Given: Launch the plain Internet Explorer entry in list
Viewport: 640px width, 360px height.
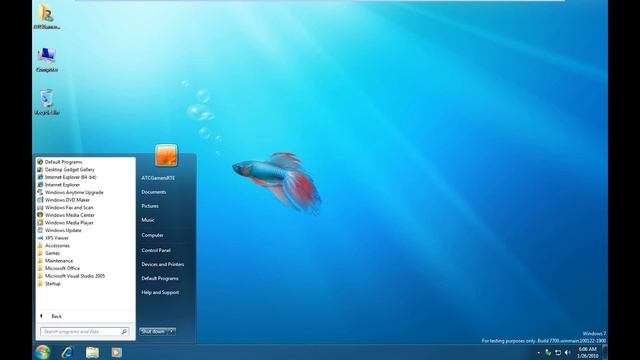Looking at the screenshot, I should 58,185.
